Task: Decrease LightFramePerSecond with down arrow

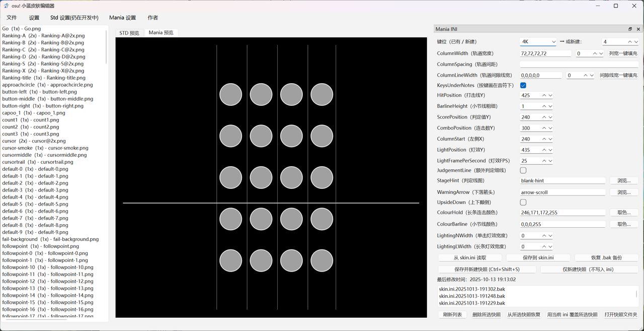Action: click(550, 161)
